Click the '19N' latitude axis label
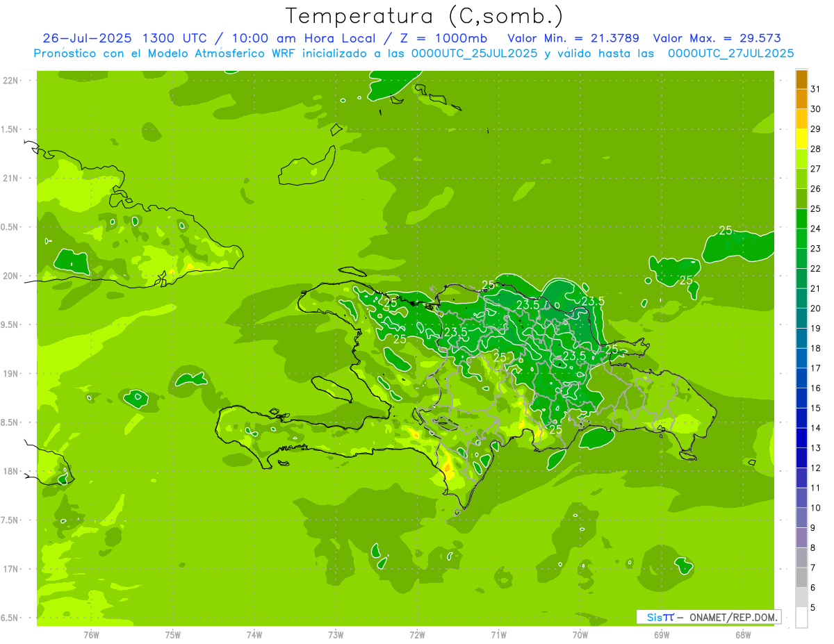Viewport: 834px width, 644px height. coord(11,374)
